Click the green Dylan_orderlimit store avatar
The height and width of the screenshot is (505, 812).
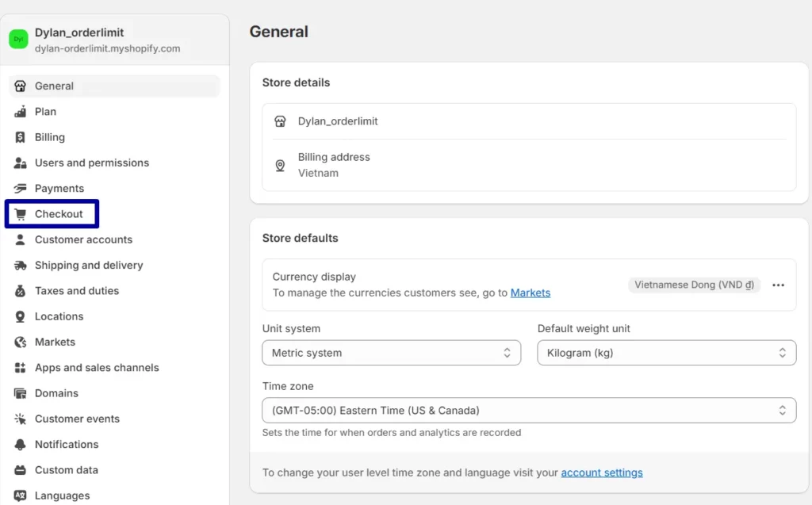19,40
